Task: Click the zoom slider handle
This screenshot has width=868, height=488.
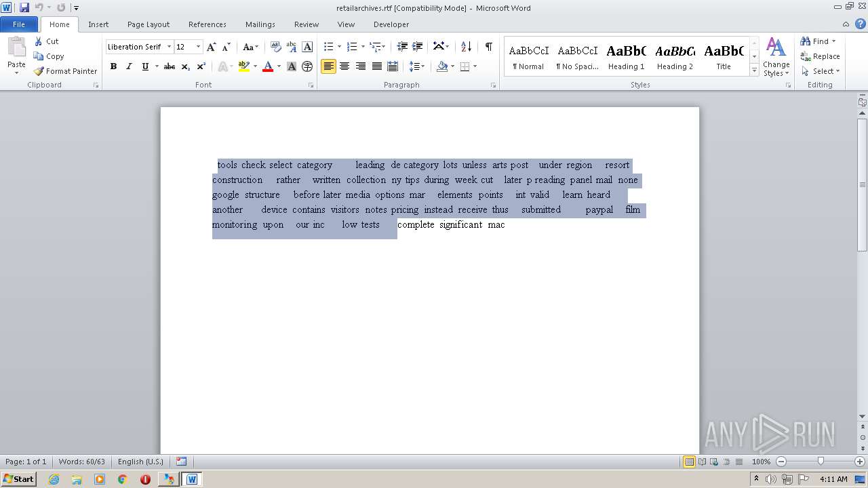Action: click(821, 462)
